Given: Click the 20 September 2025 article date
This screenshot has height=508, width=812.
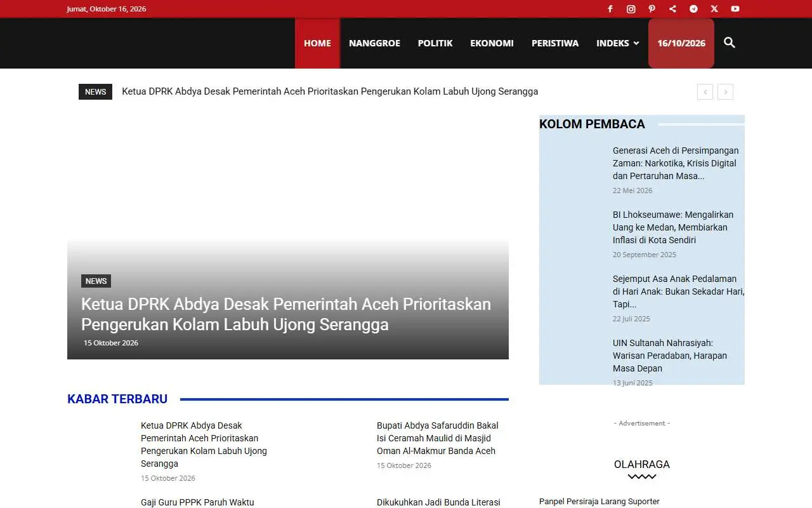Looking at the screenshot, I should [645, 255].
